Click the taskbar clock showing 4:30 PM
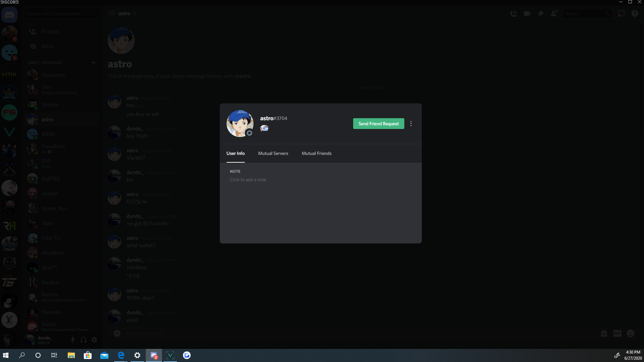 [x=633, y=355]
